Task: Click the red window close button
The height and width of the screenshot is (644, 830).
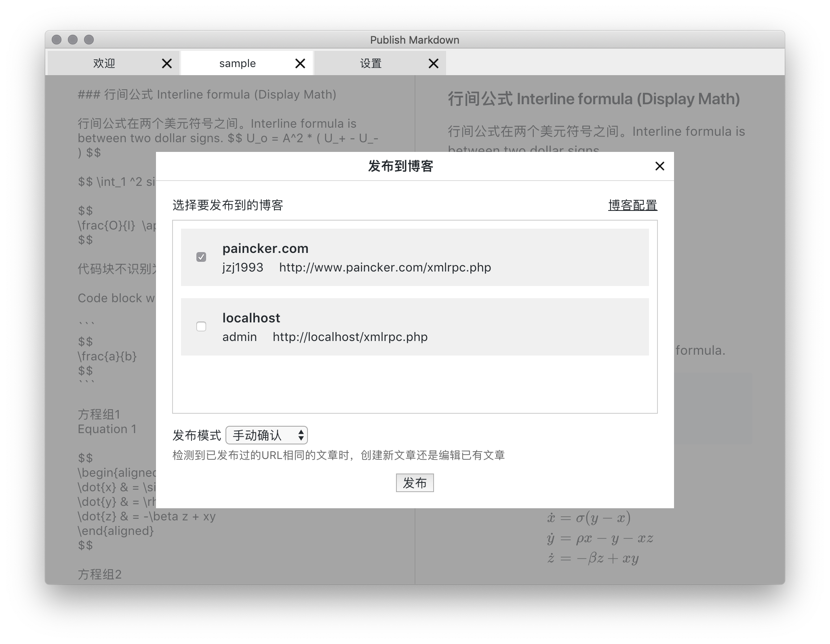Action: [x=57, y=40]
